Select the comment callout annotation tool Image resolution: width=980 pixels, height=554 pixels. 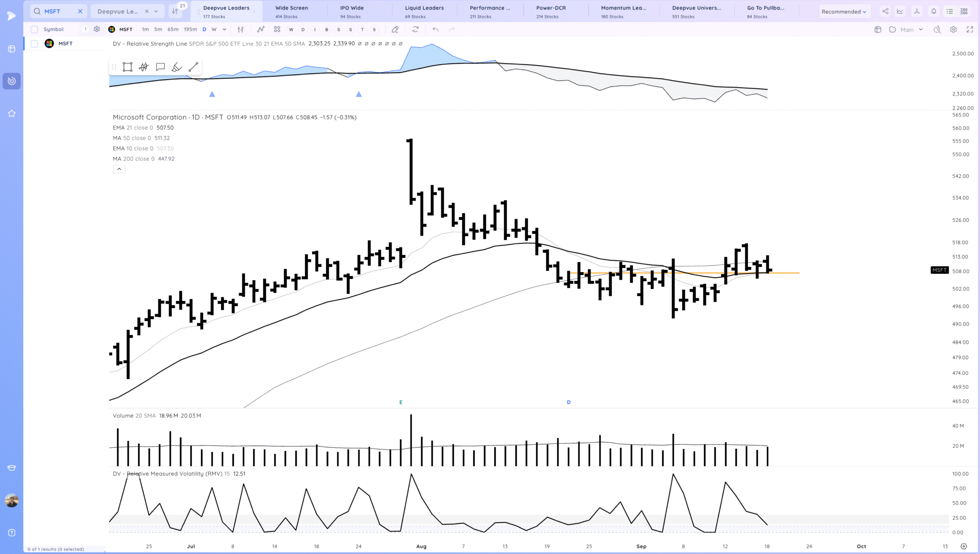click(160, 67)
